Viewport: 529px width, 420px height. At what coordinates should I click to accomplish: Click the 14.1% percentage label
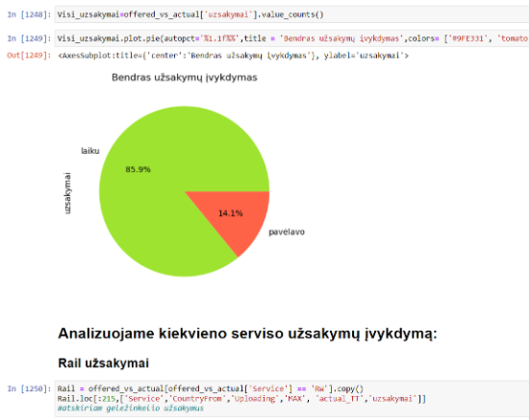coord(231,213)
